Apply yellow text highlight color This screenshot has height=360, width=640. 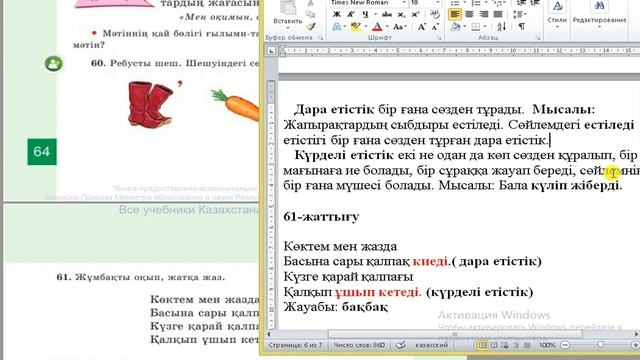click(x=356, y=27)
